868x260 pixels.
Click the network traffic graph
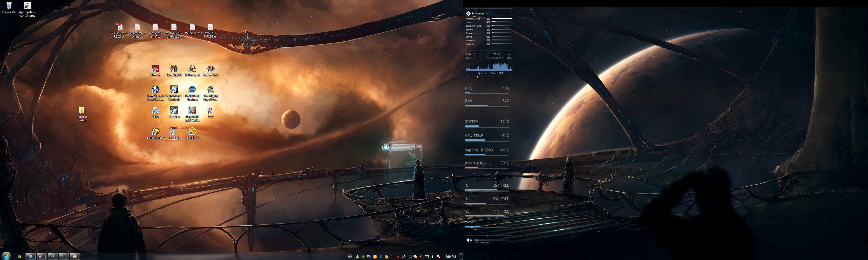pyautogui.click(x=489, y=67)
